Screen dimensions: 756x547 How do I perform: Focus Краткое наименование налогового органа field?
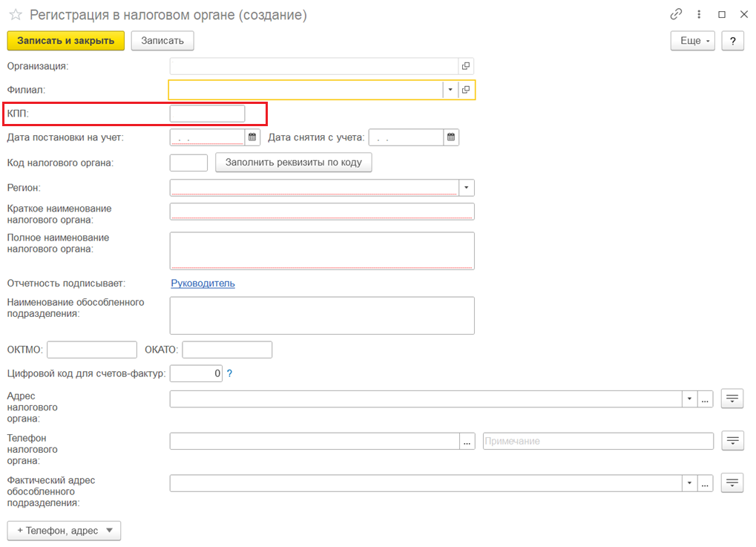[322, 212]
